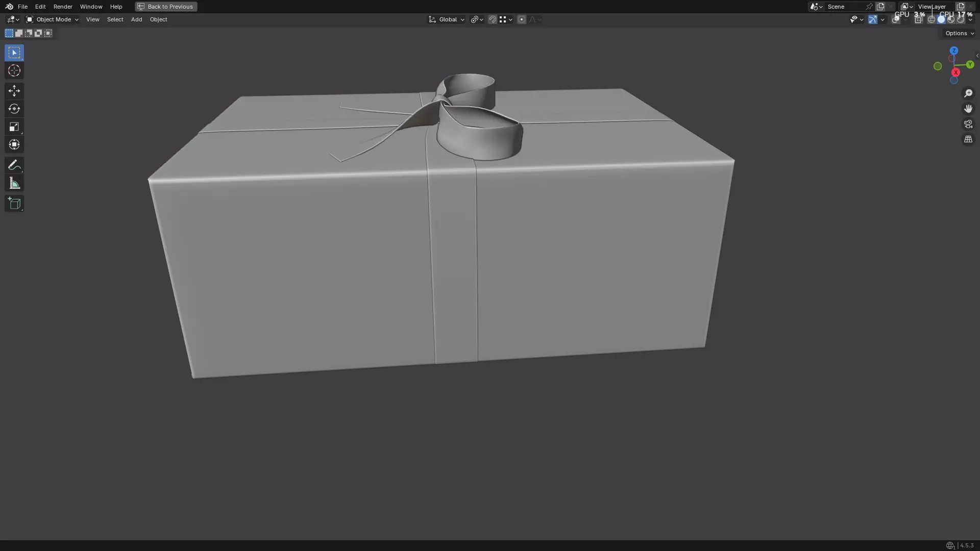Toggle X-ray display
Screen dimensions: 980x551
[x=918, y=19]
